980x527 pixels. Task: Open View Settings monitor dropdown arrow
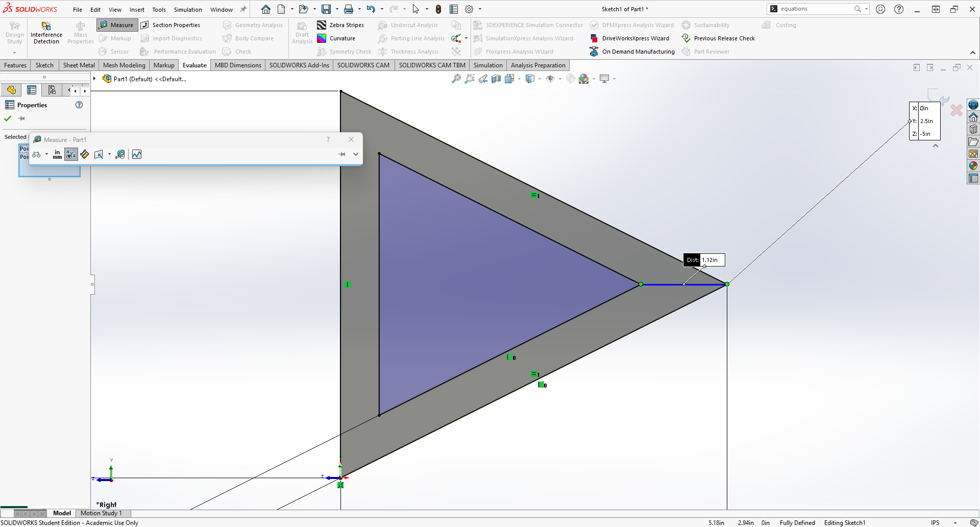[x=614, y=79]
